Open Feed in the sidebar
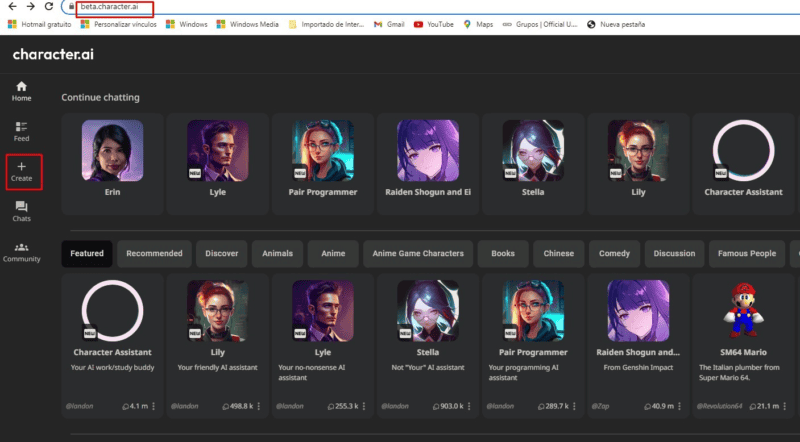Image resolution: width=800 pixels, height=442 pixels. pos(21,132)
